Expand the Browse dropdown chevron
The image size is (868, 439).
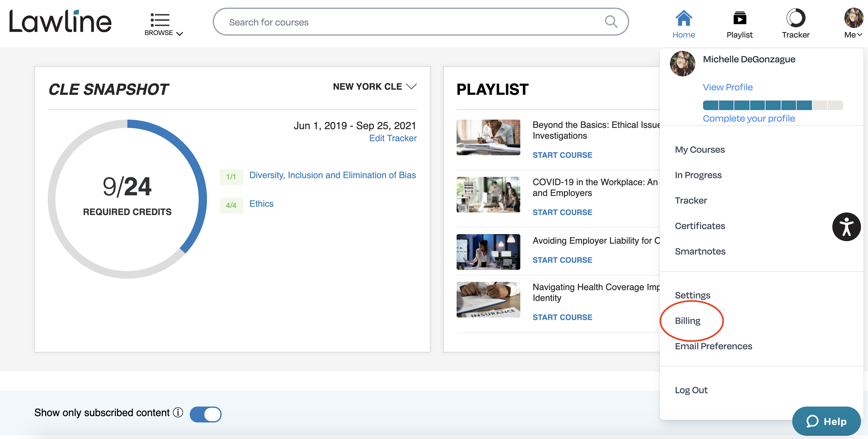click(x=180, y=34)
